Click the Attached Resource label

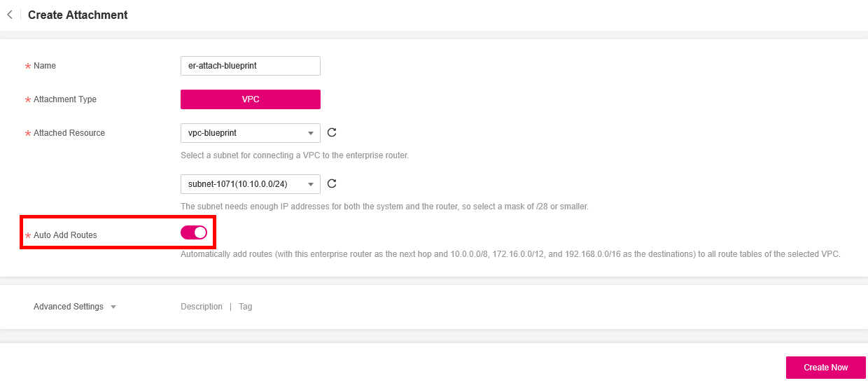tap(69, 133)
